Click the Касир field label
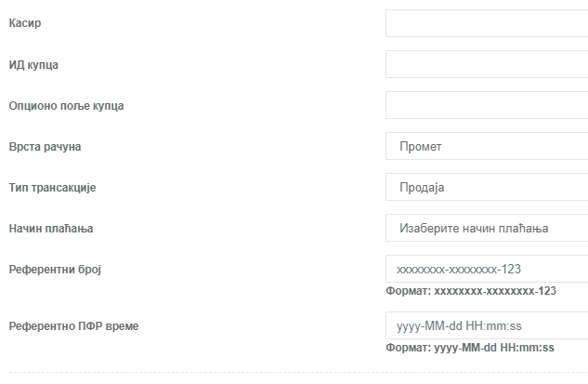Image resolution: width=588 pixels, height=384 pixels. coord(25,23)
